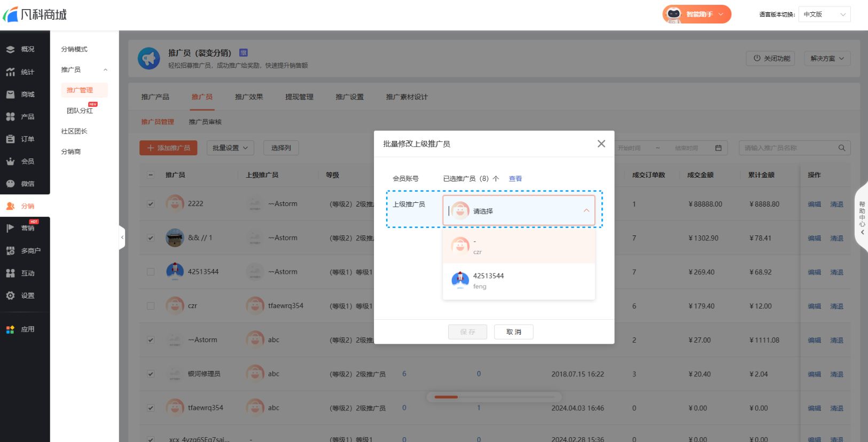Open the 营销 marketing sidebar icon

point(10,228)
